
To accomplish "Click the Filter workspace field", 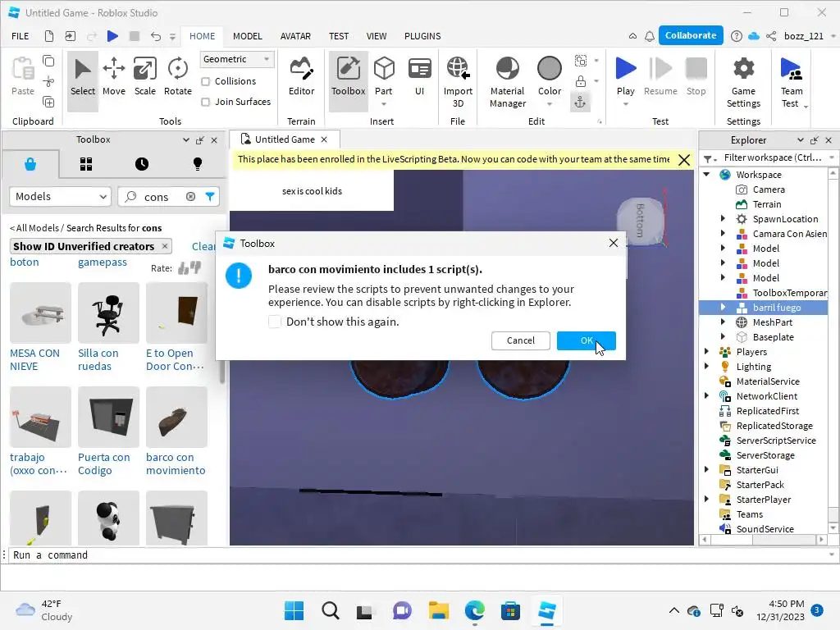I will coord(774,157).
